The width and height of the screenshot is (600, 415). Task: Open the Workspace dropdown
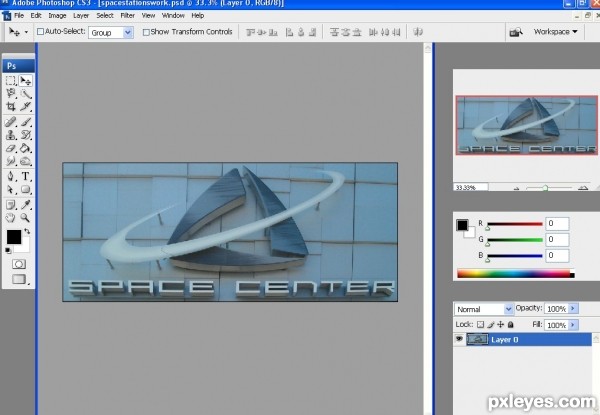coord(555,32)
